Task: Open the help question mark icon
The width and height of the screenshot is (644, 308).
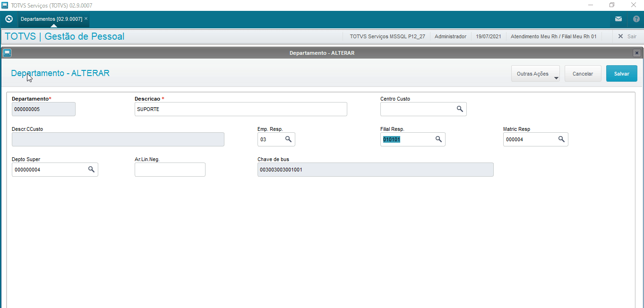Action: pos(636,19)
